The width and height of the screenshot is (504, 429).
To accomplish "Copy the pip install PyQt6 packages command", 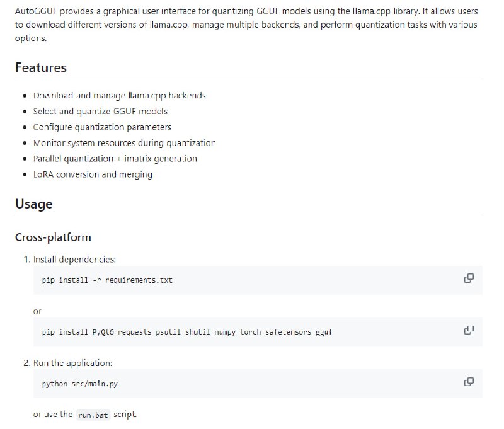I will [x=469, y=330].
